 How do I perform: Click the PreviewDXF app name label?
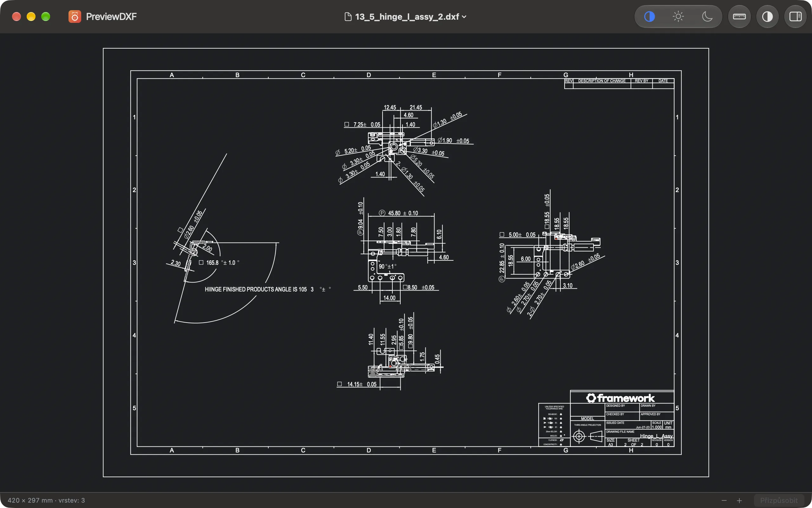click(x=111, y=17)
